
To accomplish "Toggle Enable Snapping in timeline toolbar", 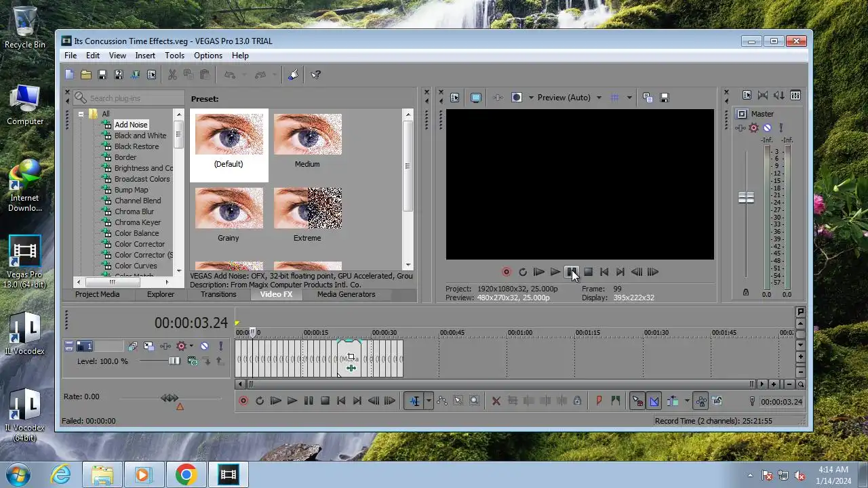I will (x=637, y=401).
